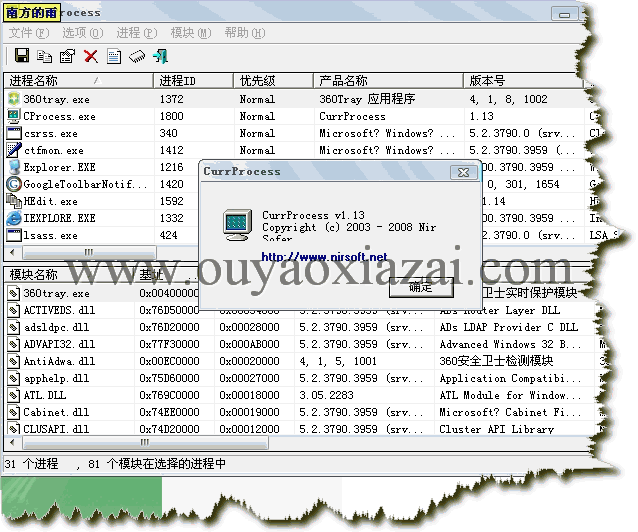Open the 进程(P) menu
Screen dimensions: 638x532
pyautogui.click(x=137, y=33)
